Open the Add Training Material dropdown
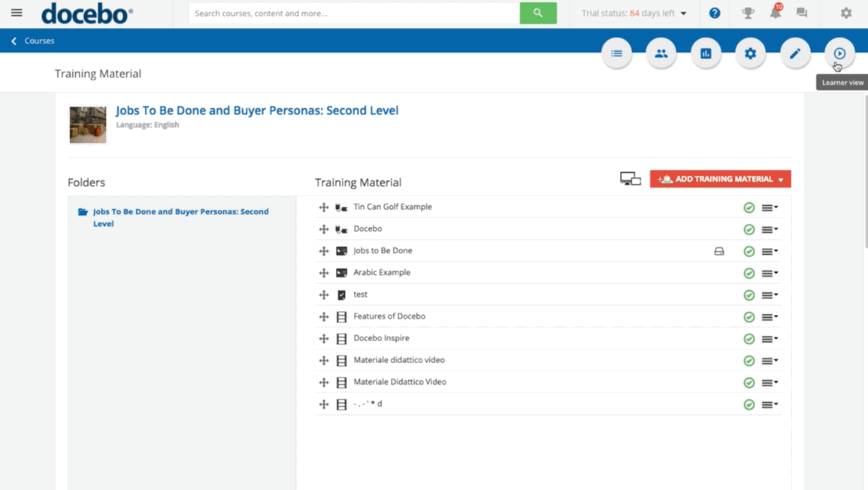This screenshot has width=868, height=490. click(720, 179)
